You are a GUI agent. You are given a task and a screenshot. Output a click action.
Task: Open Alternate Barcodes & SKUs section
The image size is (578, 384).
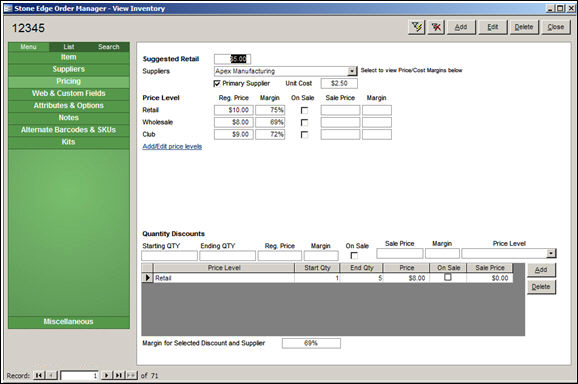click(69, 130)
